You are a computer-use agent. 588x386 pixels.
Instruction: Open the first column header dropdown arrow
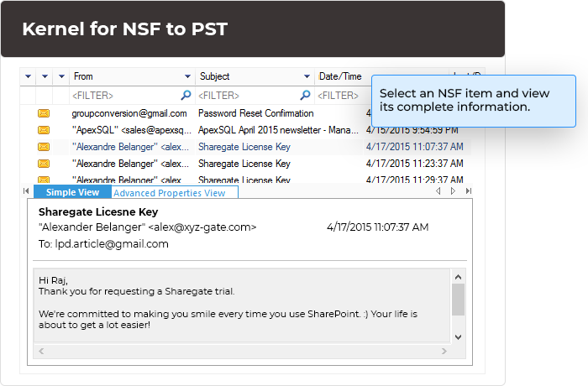pos(28,76)
